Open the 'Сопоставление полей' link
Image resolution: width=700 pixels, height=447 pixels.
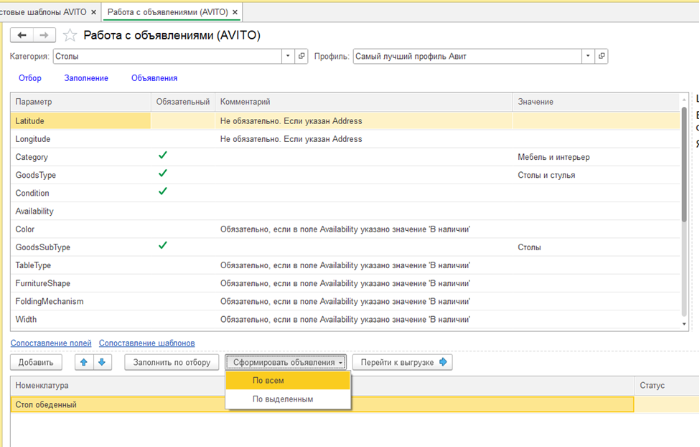(x=50, y=342)
